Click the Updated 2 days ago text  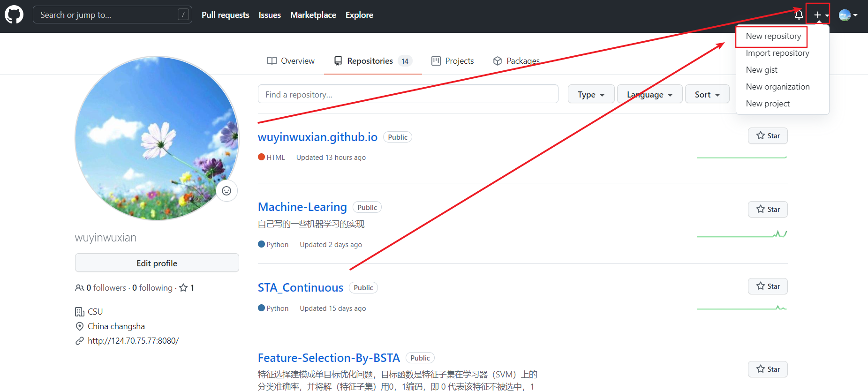[331, 245]
